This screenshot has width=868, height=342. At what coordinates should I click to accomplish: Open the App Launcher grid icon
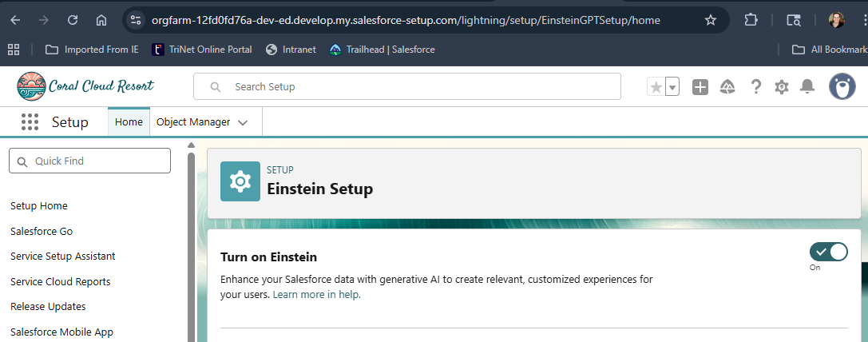pos(30,122)
